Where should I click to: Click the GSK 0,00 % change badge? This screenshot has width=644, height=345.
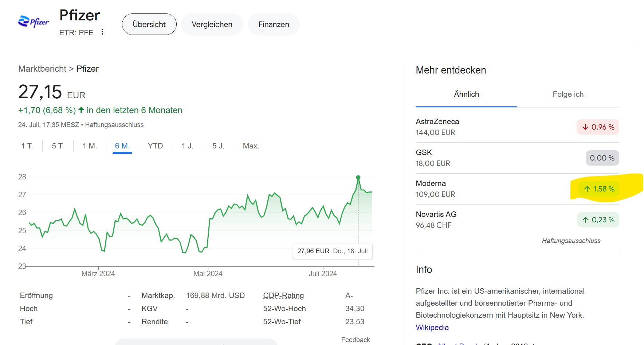pos(602,158)
